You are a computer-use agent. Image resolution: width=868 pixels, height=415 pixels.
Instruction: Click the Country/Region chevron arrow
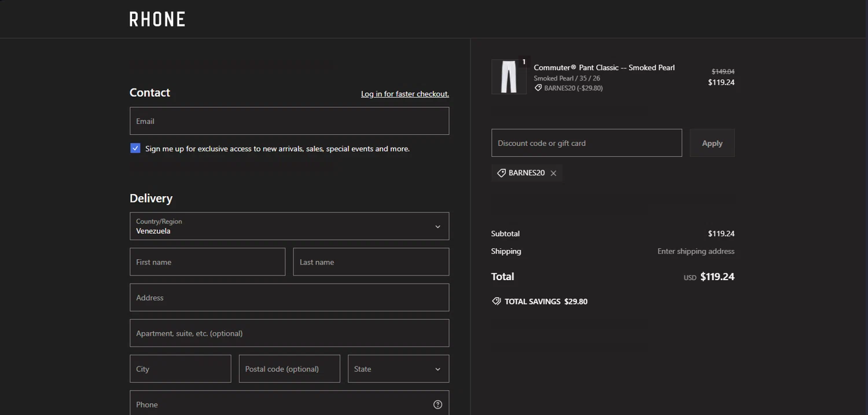[x=437, y=227]
